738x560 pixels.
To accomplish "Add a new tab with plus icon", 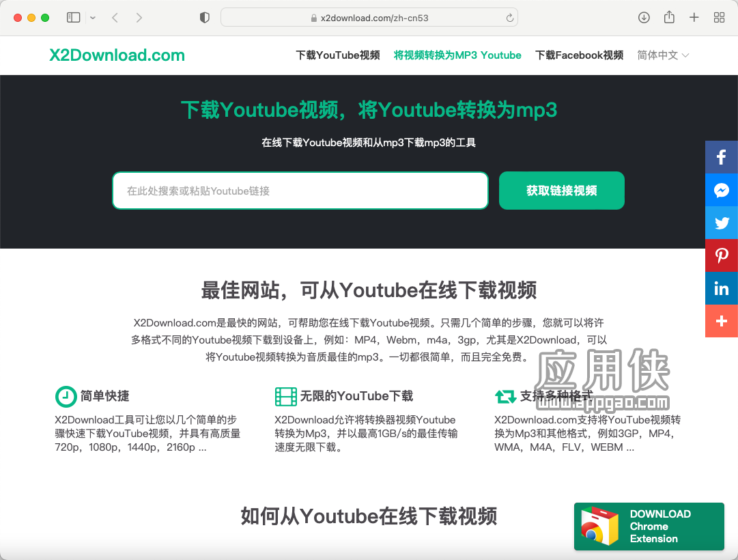I will point(694,18).
